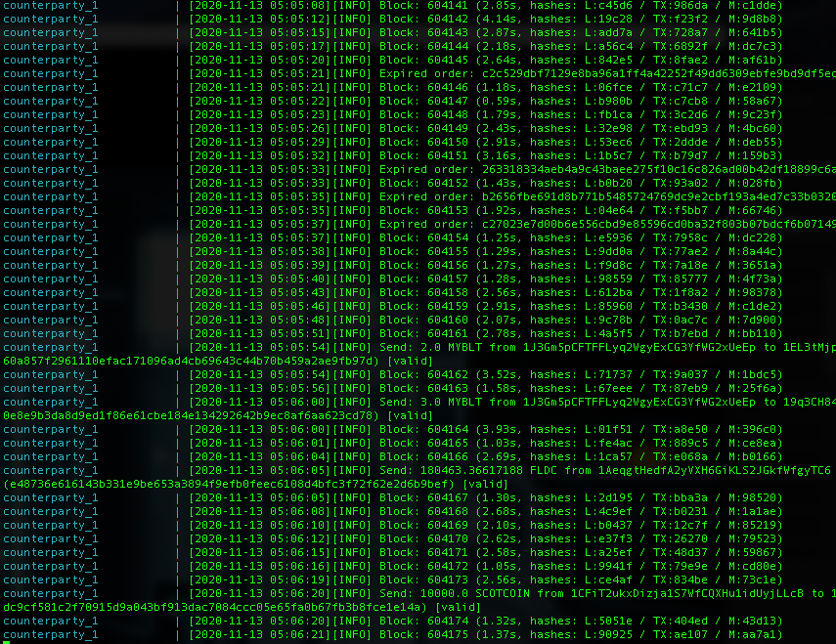Click the 3.16s timing for block 604151
The height and width of the screenshot is (644, 836).
point(499,156)
